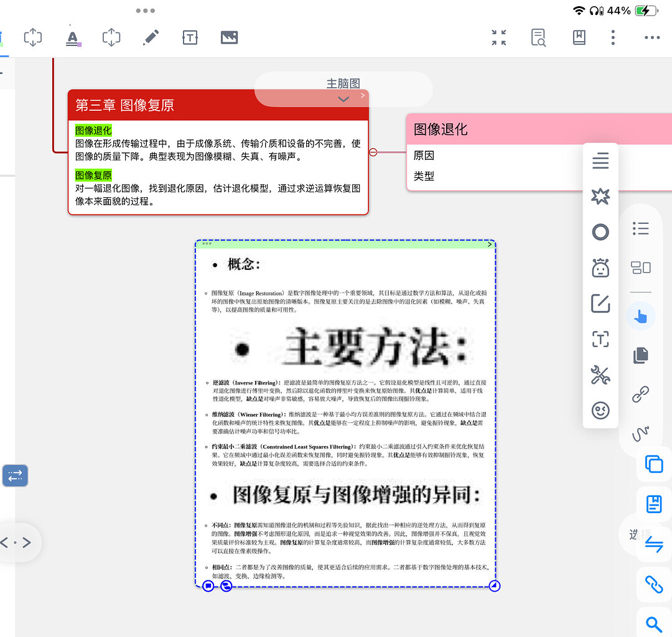Open the bookmark panel icon
The width and height of the screenshot is (672, 637).
pos(579,37)
